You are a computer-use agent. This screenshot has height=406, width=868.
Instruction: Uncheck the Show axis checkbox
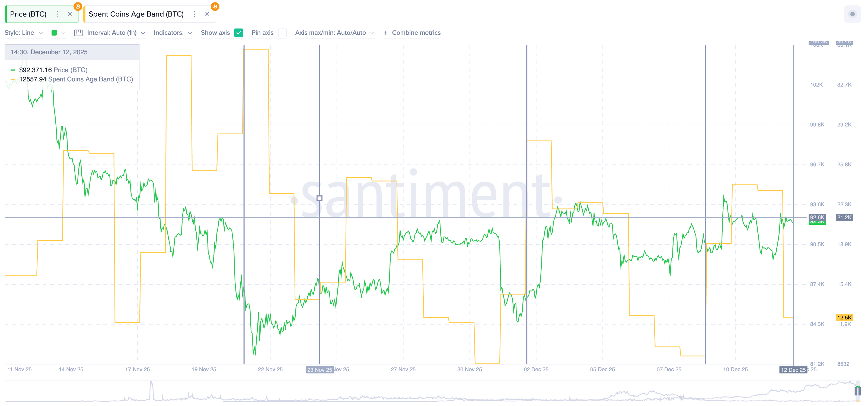pyautogui.click(x=239, y=33)
